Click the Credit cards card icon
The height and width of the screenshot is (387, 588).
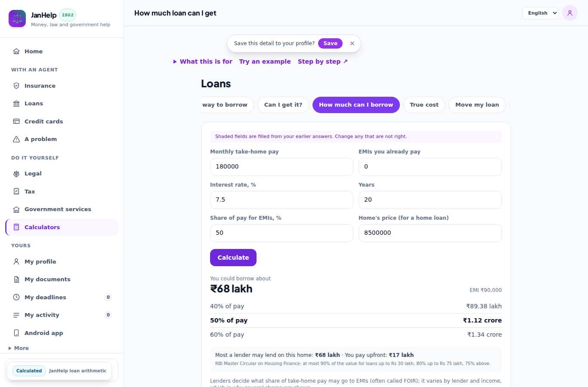point(16,121)
